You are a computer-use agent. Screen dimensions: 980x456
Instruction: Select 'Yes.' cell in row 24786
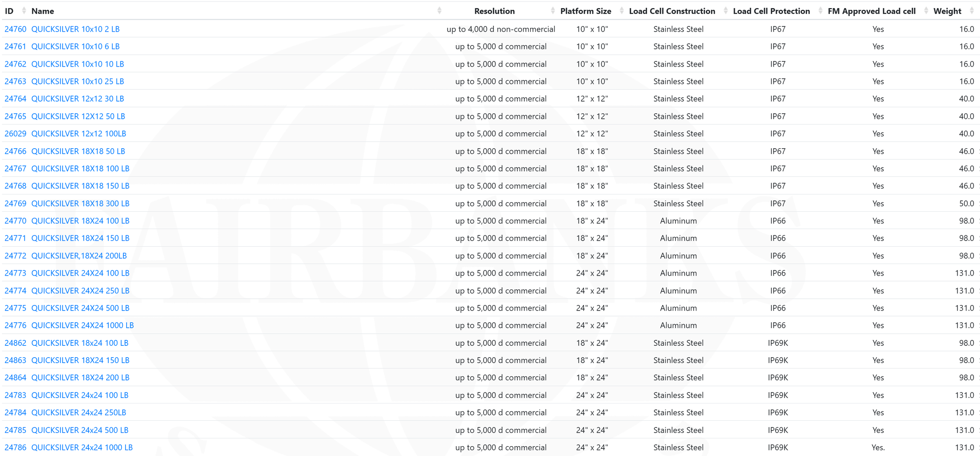point(878,447)
